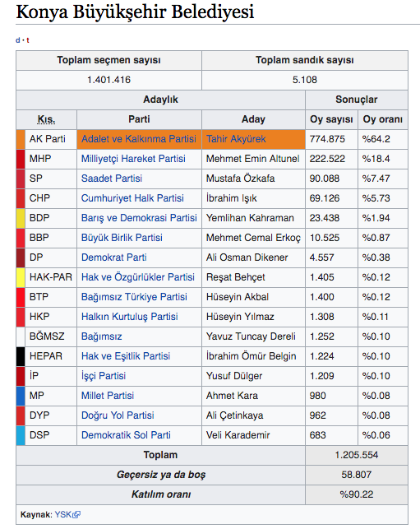Click the vote share %64.2
This screenshot has width=420, height=529.
376,139
